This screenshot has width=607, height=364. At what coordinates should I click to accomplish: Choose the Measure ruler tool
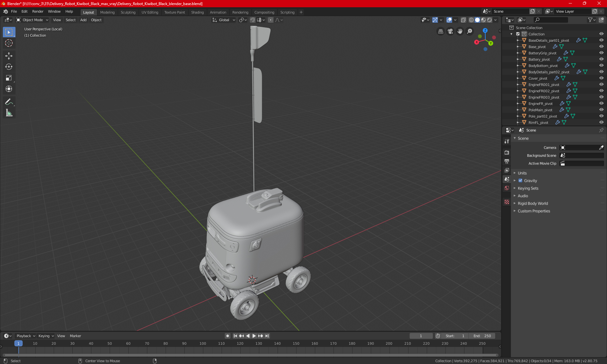[x=9, y=113]
